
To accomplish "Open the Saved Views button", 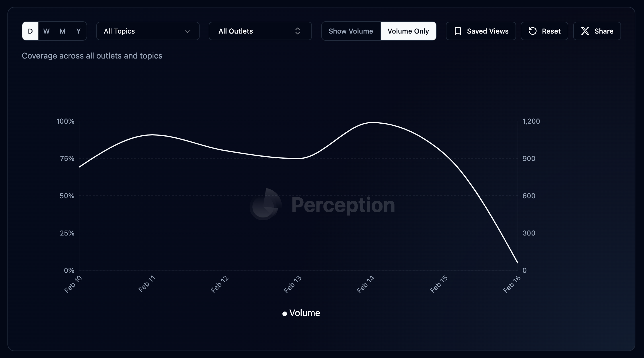I will (481, 31).
